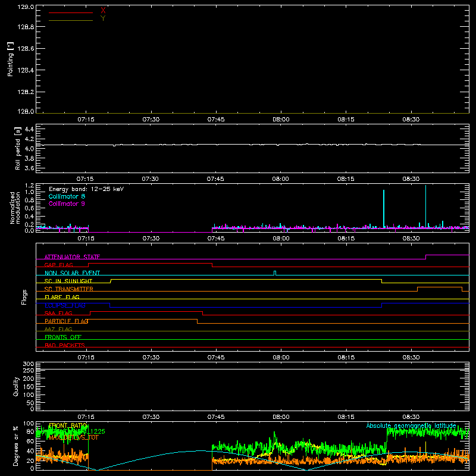Click the Flags axis title
This screenshot has height=476, width=476.
point(24,297)
